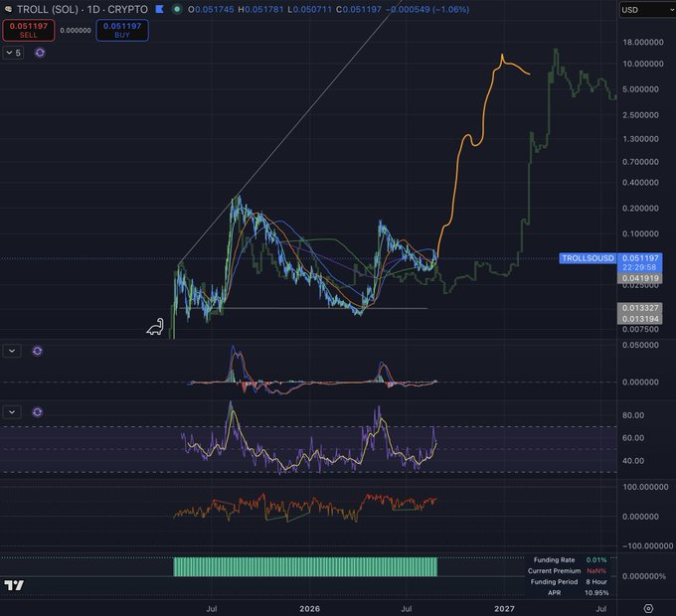The width and height of the screenshot is (676, 616).
Task: Click the gray 0.013327 price label
Action: [x=640, y=308]
